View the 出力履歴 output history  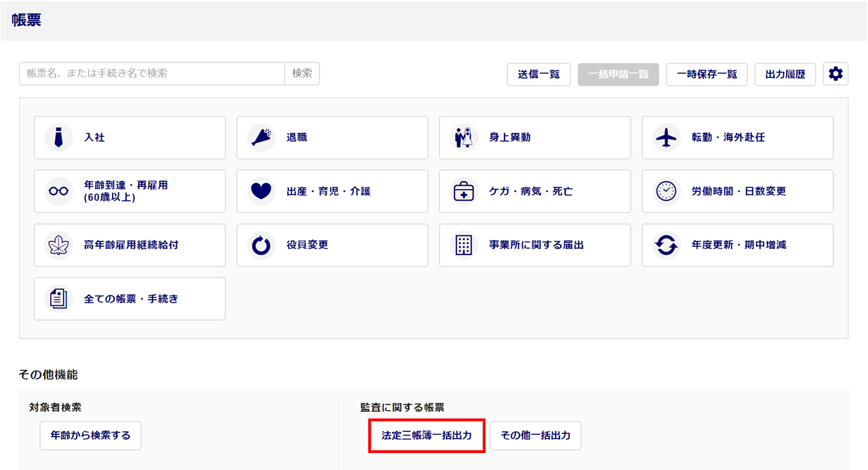point(785,75)
